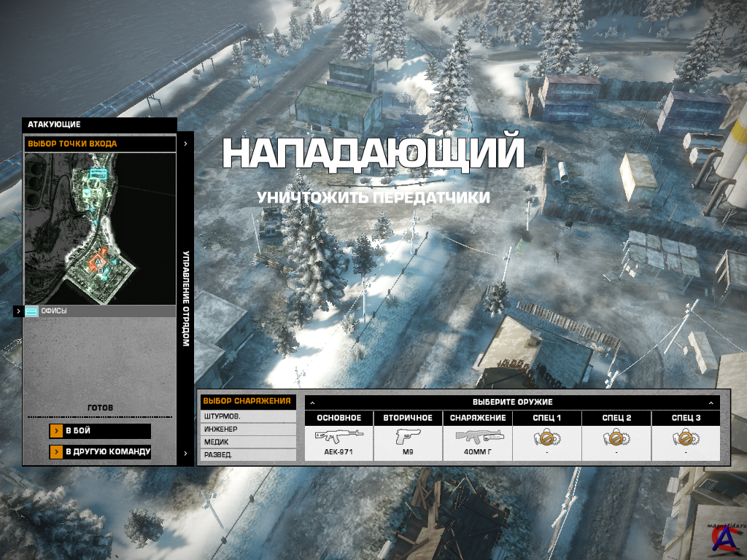This screenshot has width=747, height=560.
Task: Switch sides with В ДРУГУЮ КОМАНДУ button
Action: [x=100, y=451]
